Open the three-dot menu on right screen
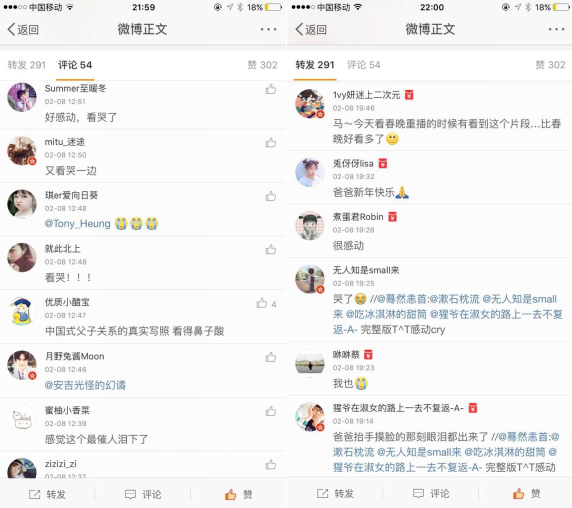Image resolution: width=572 pixels, height=508 pixels. tap(556, 29)
